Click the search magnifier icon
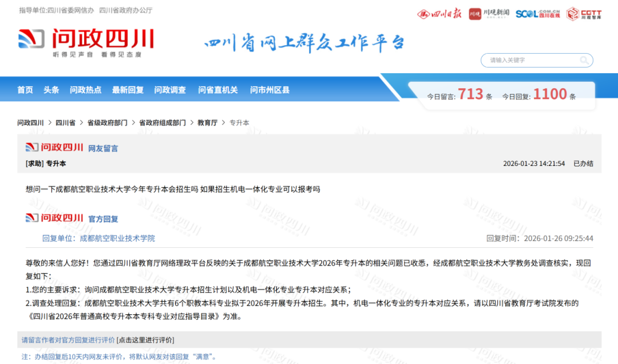Image resolution: width=618 pixels, height=364 pixels. (584, 60)
